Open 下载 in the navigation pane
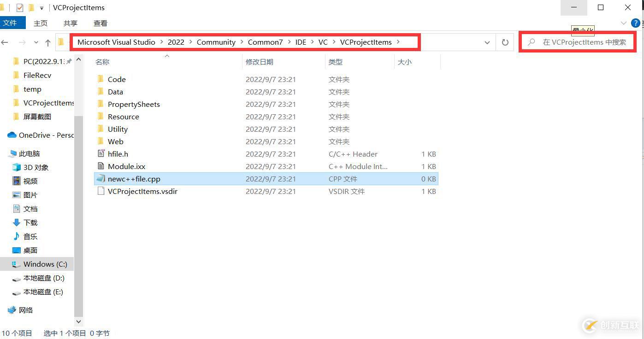Viewport: 644px width, 339px height. click(x=30, y=222)
